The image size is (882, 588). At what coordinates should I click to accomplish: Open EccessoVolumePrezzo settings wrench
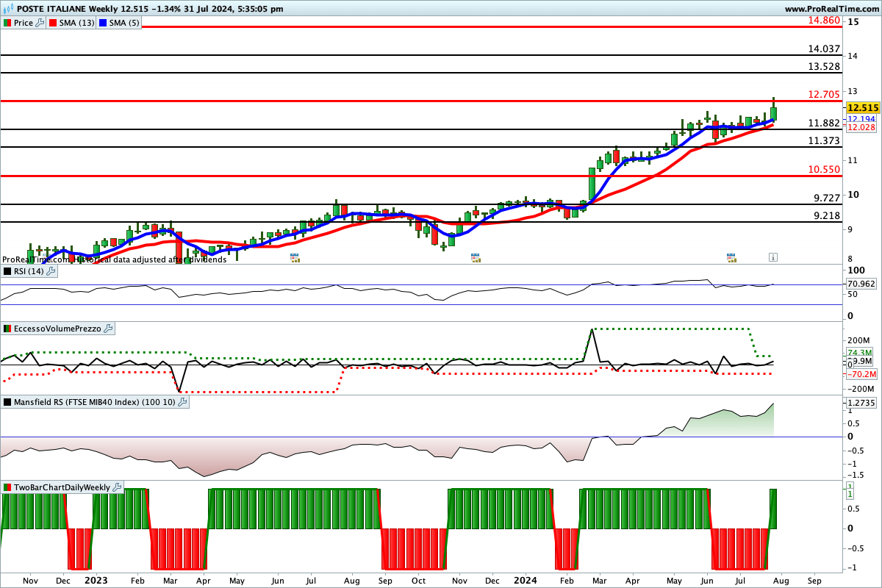(x=108, y=329)
